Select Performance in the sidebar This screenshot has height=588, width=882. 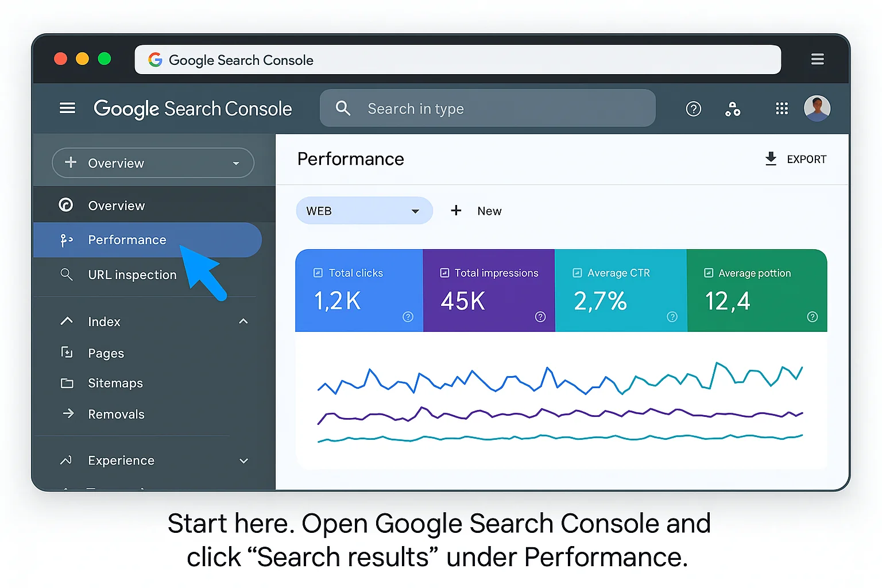tap(126, 239)
